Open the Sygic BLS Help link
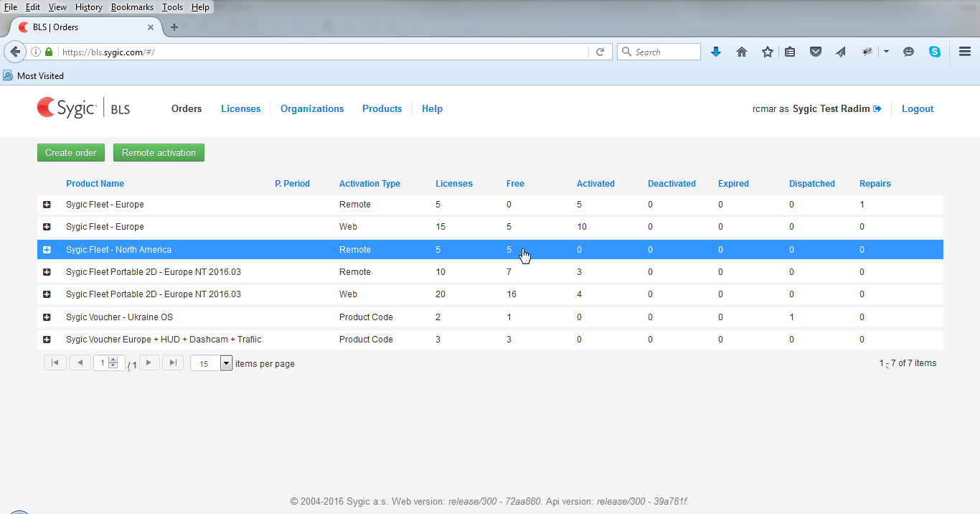This screenshot has height=514, width=980. (432, 109)
